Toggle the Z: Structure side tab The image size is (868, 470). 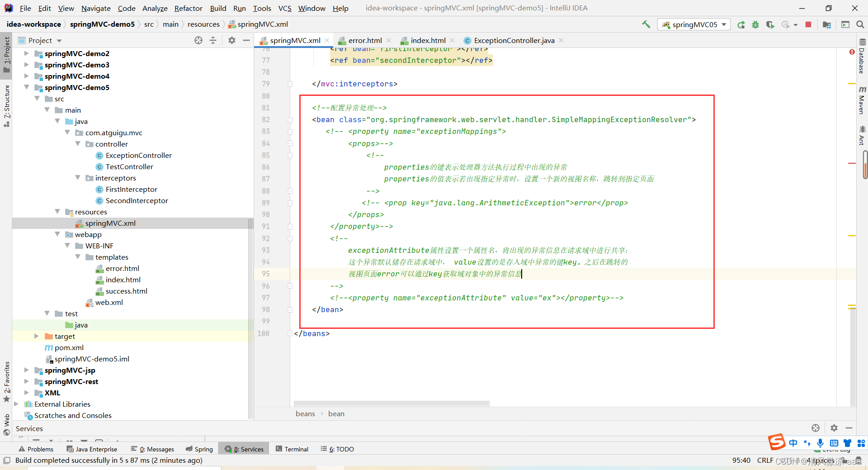click(x=6, y=105)
